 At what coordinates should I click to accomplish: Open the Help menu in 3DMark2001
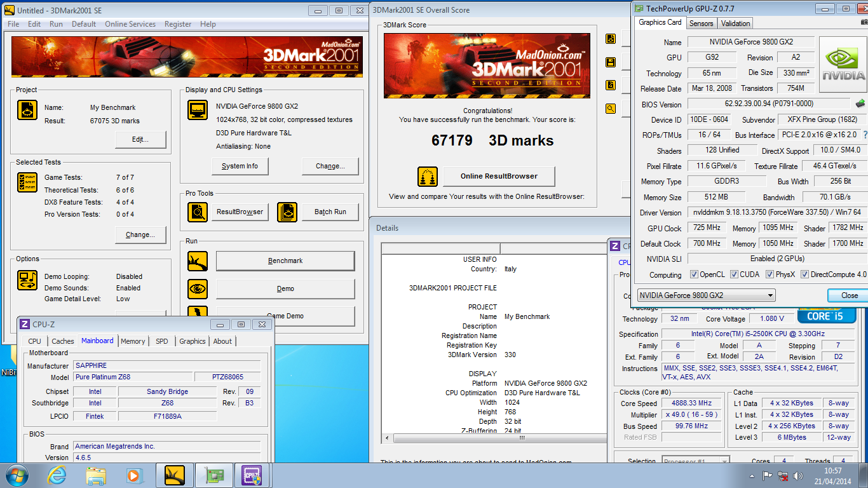(208, 24)
